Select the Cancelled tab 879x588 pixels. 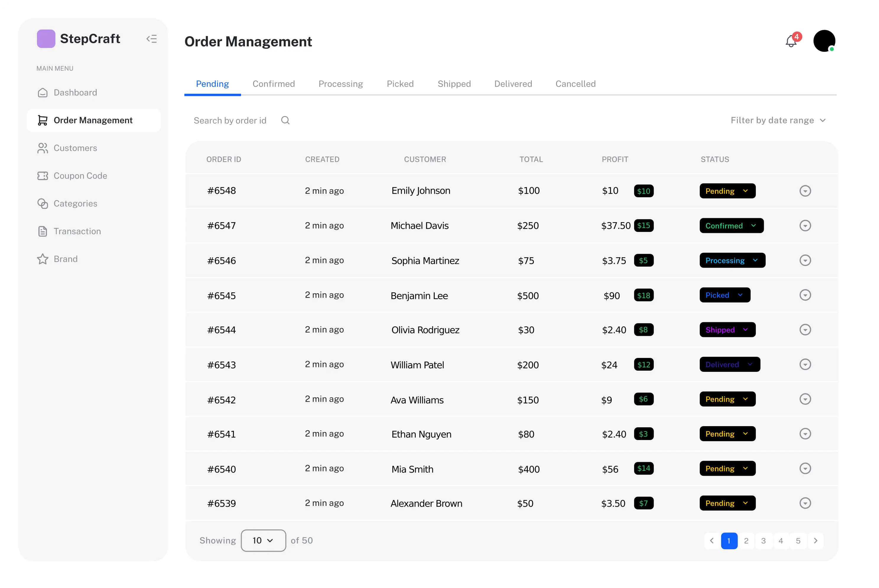[x=575, y=83]
